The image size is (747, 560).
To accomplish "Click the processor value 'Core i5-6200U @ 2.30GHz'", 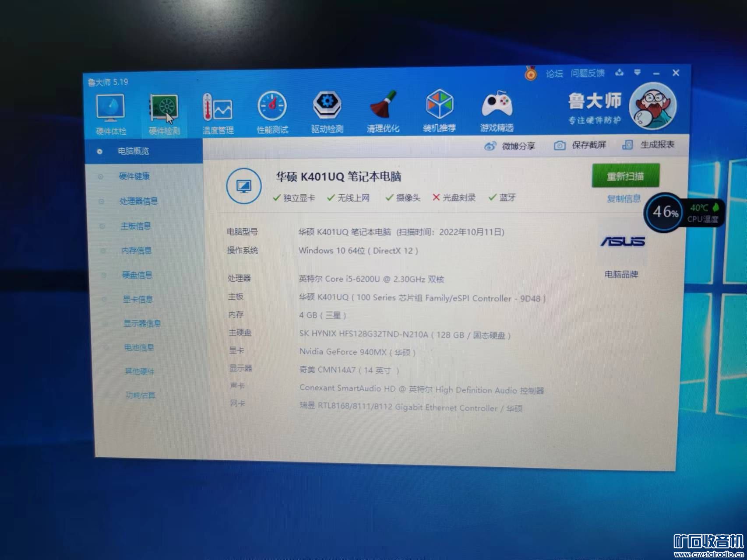I will (375, 279).
